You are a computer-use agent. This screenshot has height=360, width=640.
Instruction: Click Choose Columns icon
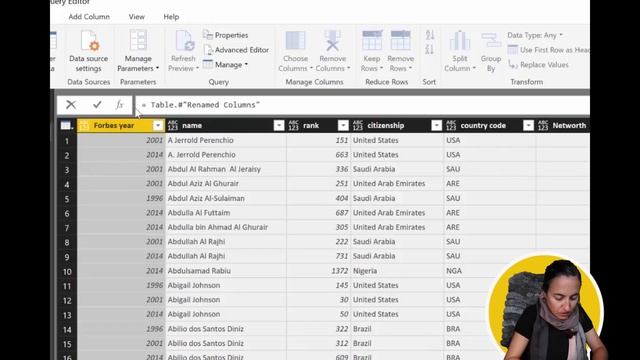[295, 41]
